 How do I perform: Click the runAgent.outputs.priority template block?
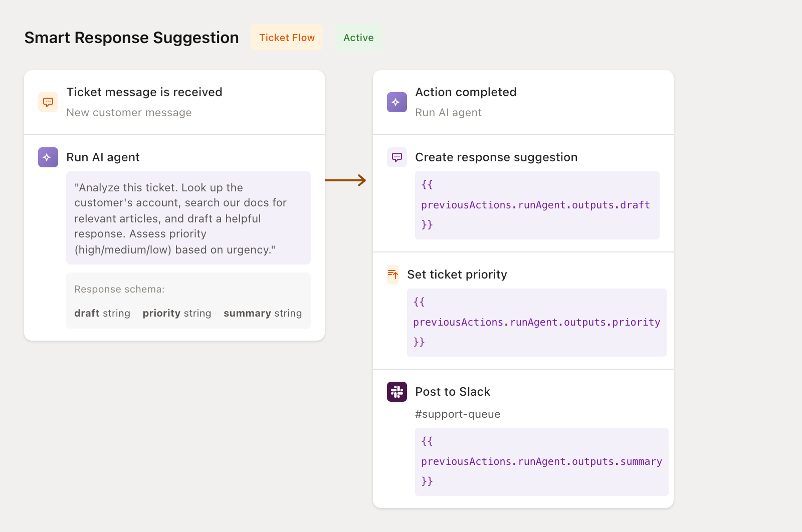(536, 322)
